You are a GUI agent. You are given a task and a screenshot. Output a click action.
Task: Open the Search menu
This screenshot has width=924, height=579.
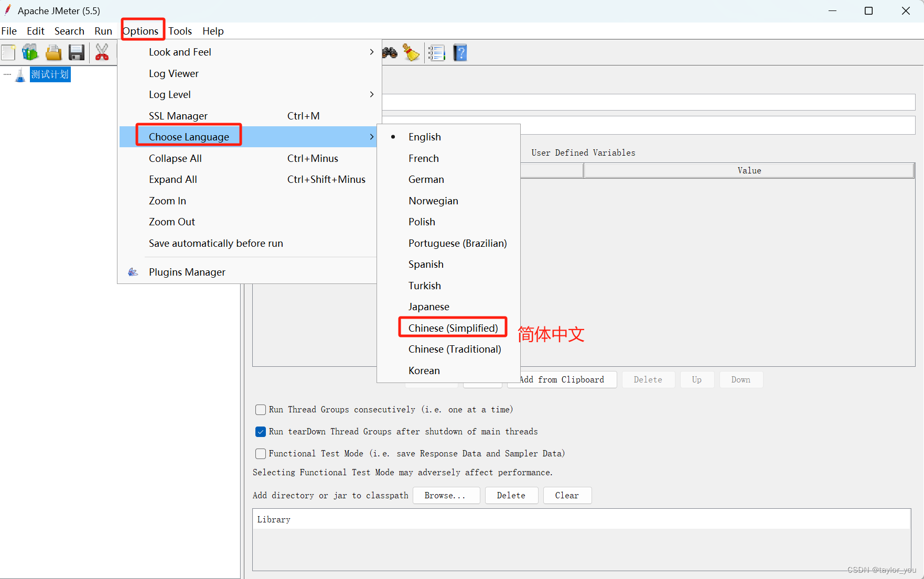tap(69, 31)
